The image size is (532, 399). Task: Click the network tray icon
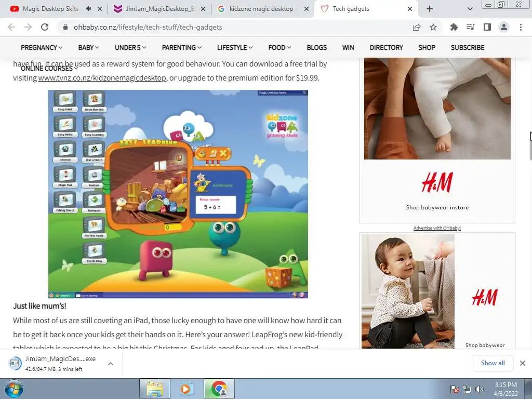point(467,389)
